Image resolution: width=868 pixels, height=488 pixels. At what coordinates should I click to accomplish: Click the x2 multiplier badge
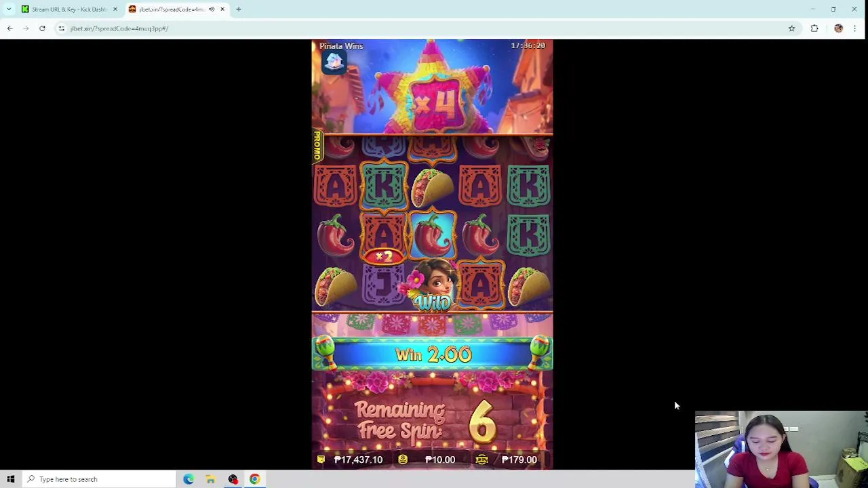pyautogui.click(x=384, y=256)
